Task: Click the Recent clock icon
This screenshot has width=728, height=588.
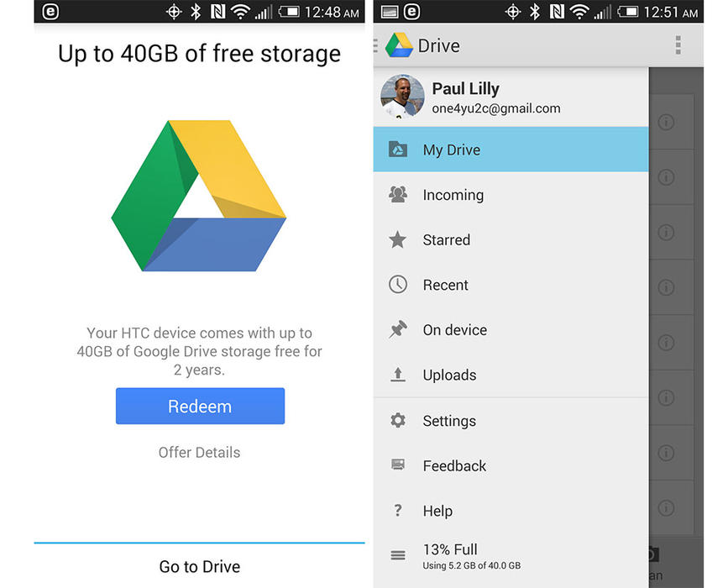Action: click(x=398, y=285)
